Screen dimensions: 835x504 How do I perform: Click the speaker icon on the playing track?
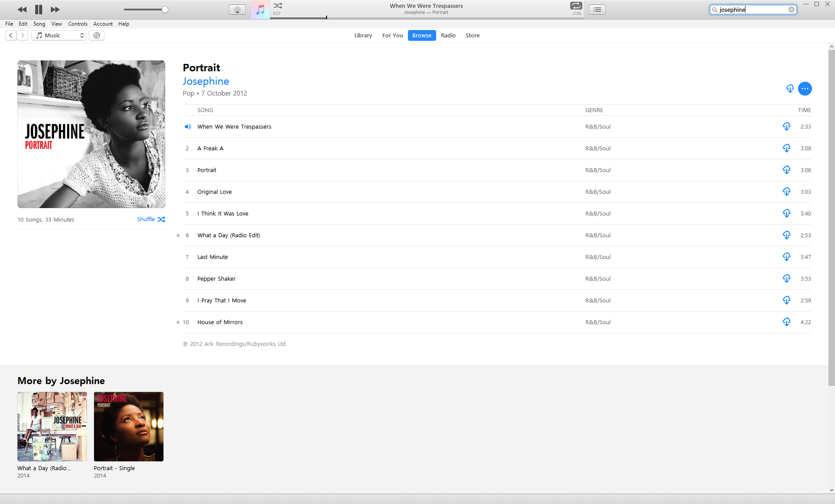point(187,127)
